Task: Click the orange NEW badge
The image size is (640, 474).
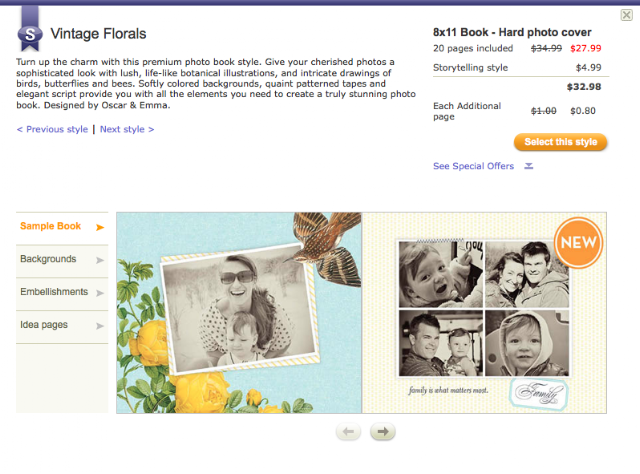Action: pyautogui.click(x=577, y=243)
